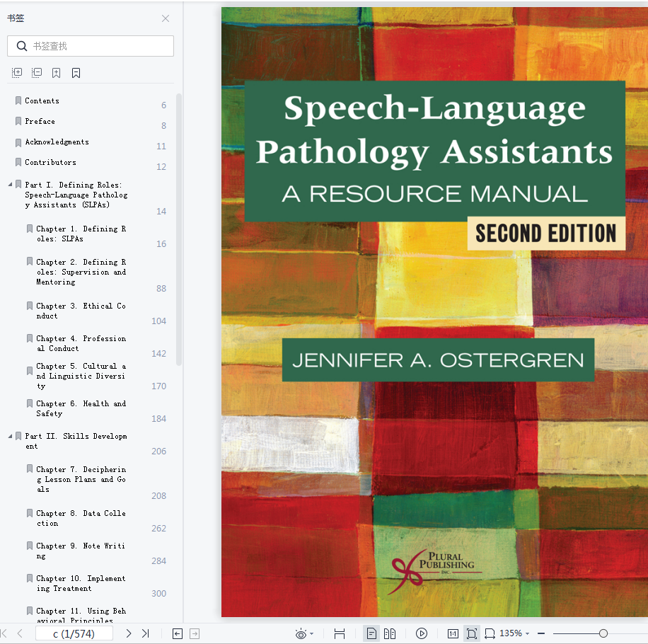This screenshot has width=648, height=644.
Task: Click the bookmark flag icon beside Preface
Action: coord(18,121)
